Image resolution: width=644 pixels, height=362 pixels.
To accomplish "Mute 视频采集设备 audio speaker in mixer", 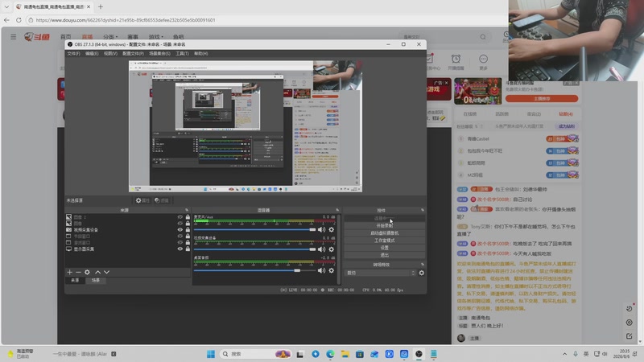I will (x=321, y=249).
